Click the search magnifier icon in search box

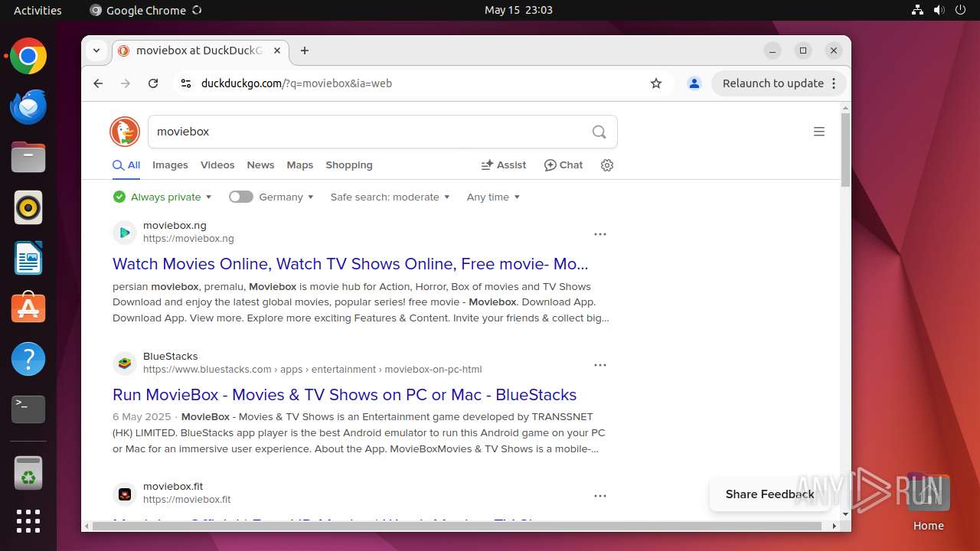click(599, 132)
